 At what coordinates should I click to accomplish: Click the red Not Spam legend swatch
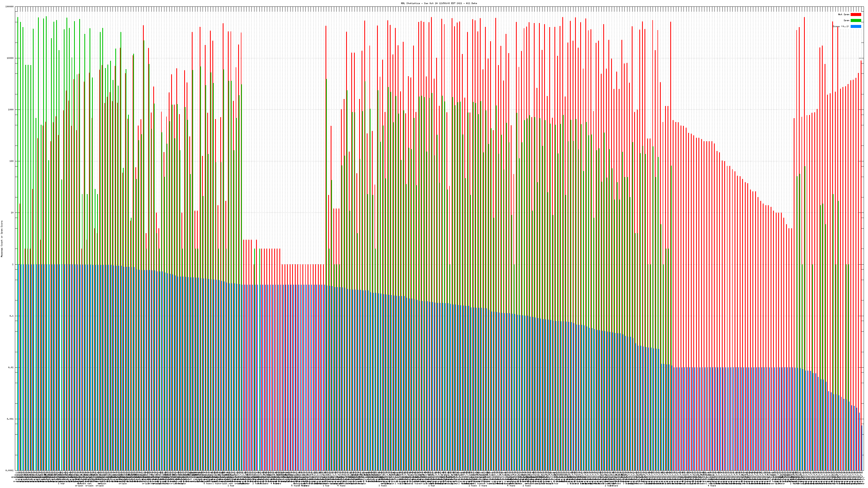[x=856, y=14]
